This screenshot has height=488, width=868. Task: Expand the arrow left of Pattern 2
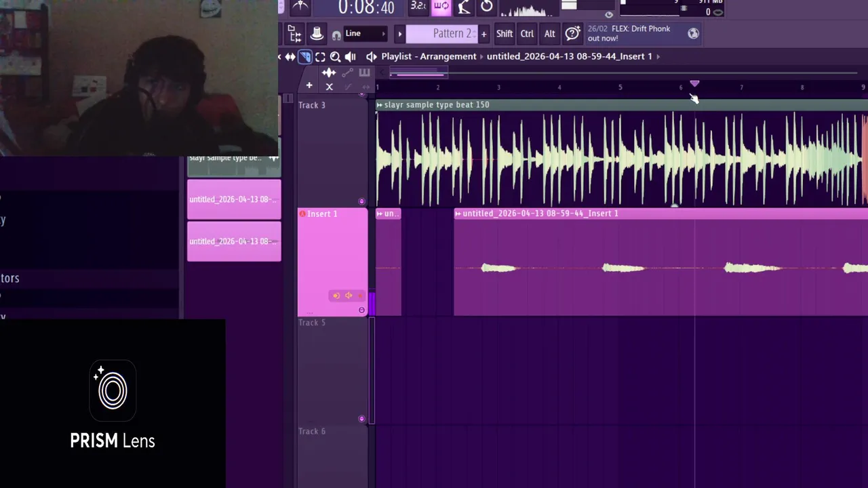pyautogui.click(x=399, y=34)
